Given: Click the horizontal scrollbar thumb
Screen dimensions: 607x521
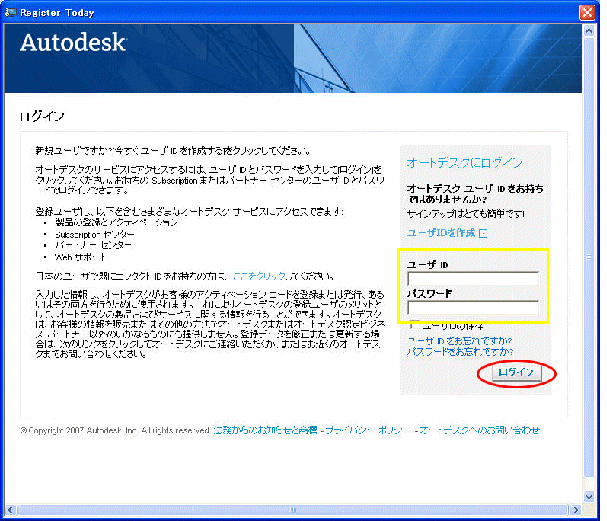Looking at the screenshot, I should (x=293, y=510).
